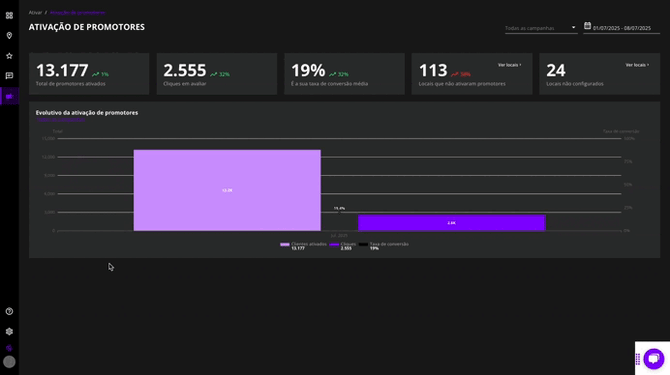
Task: Click Ver locais on the 113 card
Action: click(x=509, y=65)
